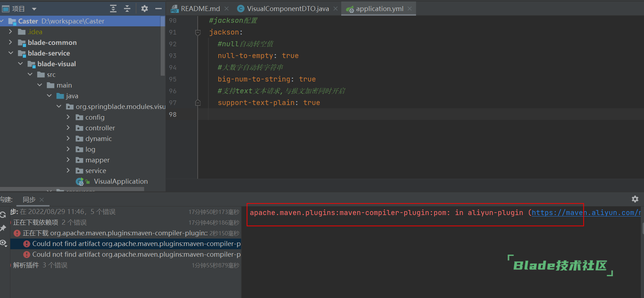
Task: Click the project tree vertical scrollbar
Action: [x=163, y=46]
